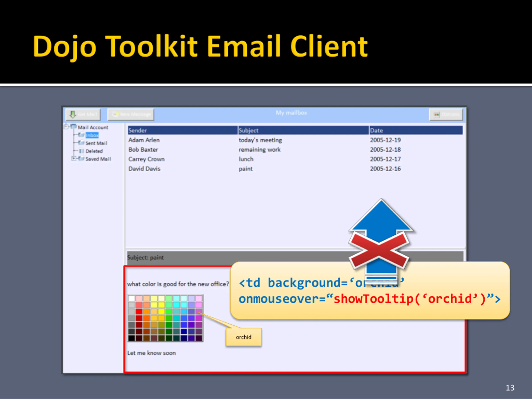The image size is (532, 399).
Task: Click the Saved Mail folder icon
Action: point(81,159)
